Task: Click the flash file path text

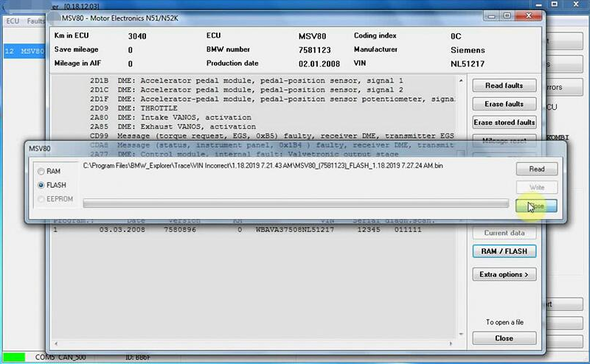Action: tap(263, 166)
